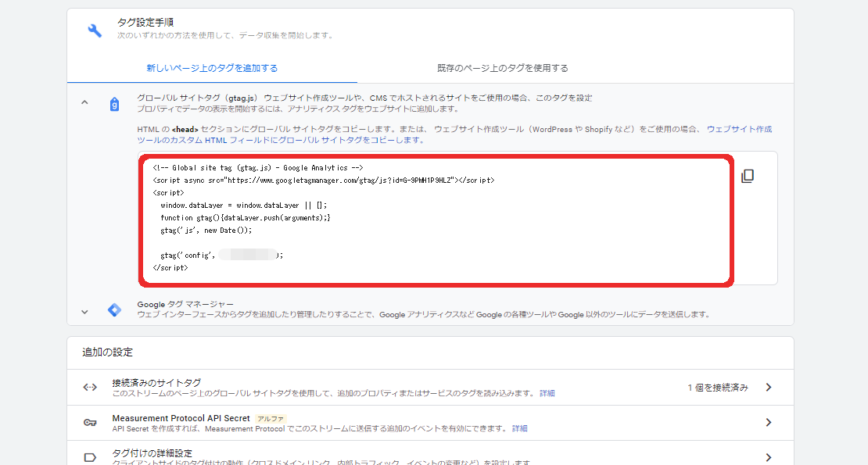Click the gtag('js', new Date()) code line
The width and height of the screenshot is (868, 465).
pos(206,231)
